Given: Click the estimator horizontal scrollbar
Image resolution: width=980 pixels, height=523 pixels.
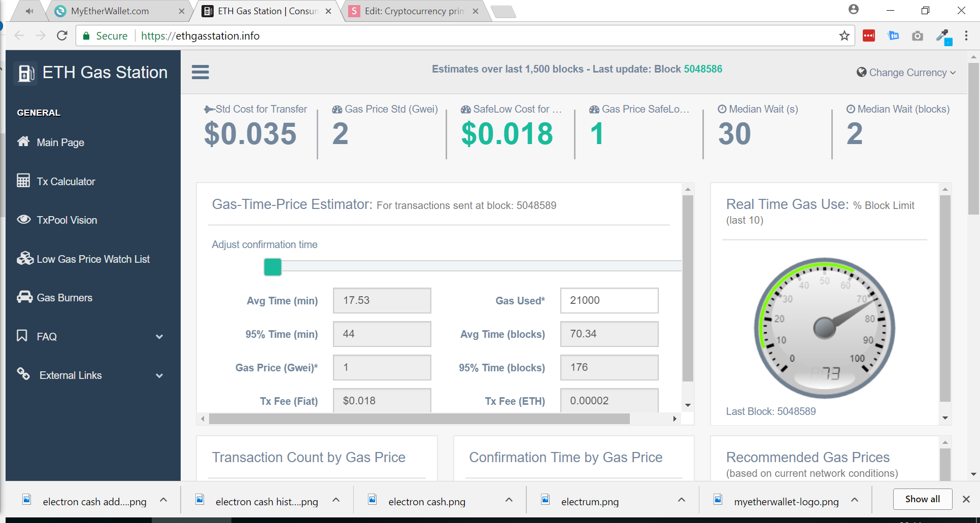Looking at the screenshot, I should pos(419,419).
